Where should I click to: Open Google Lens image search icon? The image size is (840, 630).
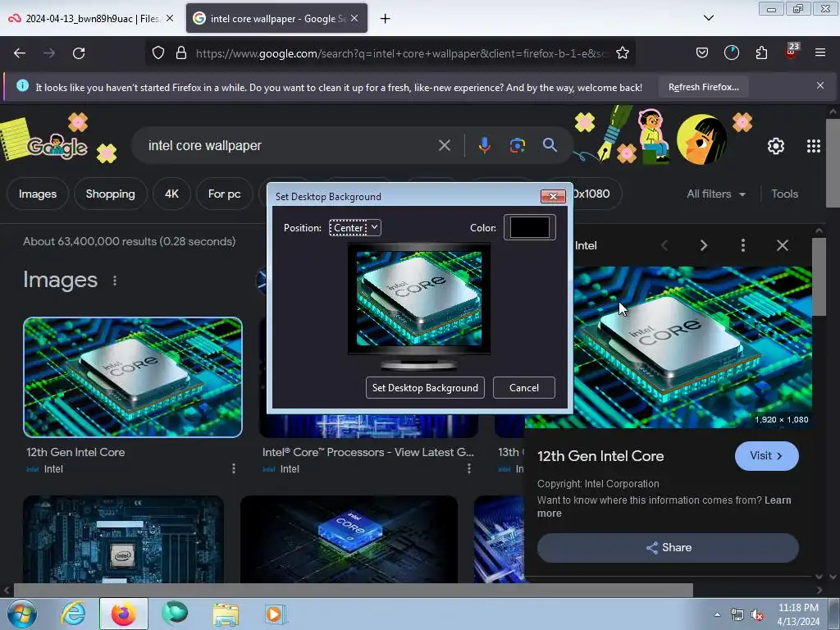(x=517, y=145)
